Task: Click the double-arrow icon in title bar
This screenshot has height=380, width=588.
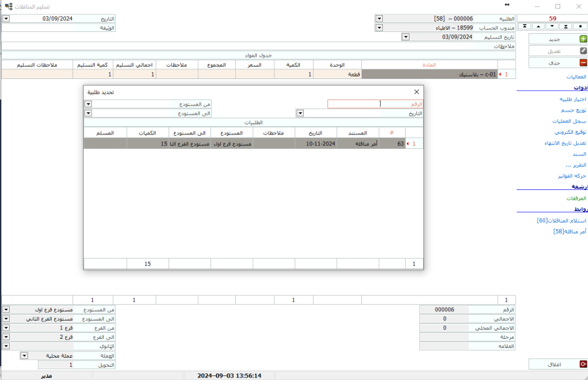Action: pyautogui.click(x=507, y=5)
